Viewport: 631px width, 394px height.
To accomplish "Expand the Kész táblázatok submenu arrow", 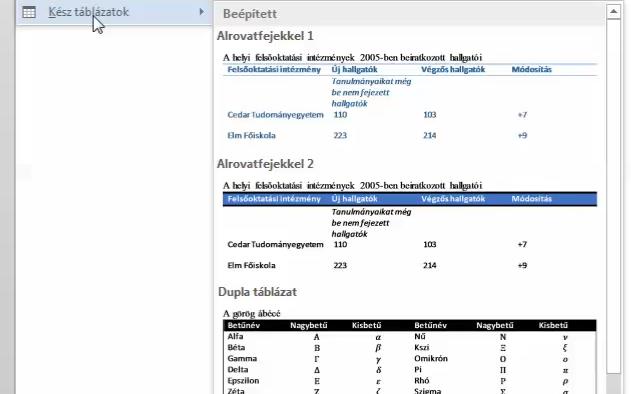I will pyautogui.click(x=202, y=12).
